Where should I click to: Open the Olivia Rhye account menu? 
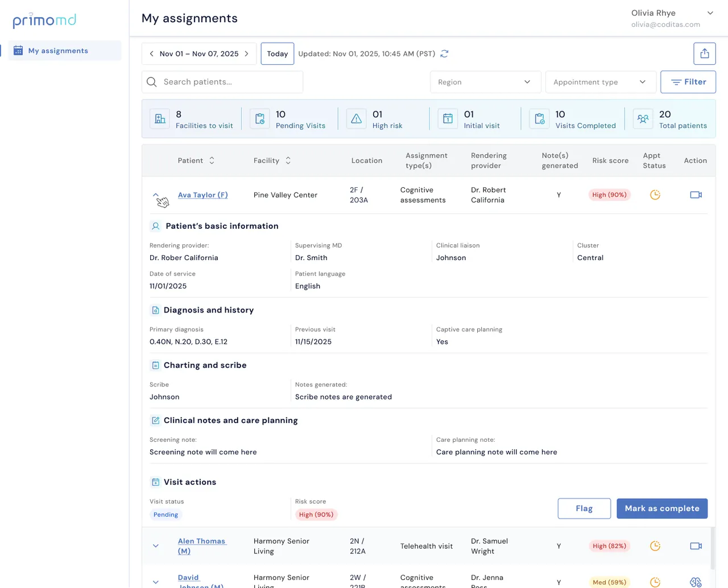[672, 18]
